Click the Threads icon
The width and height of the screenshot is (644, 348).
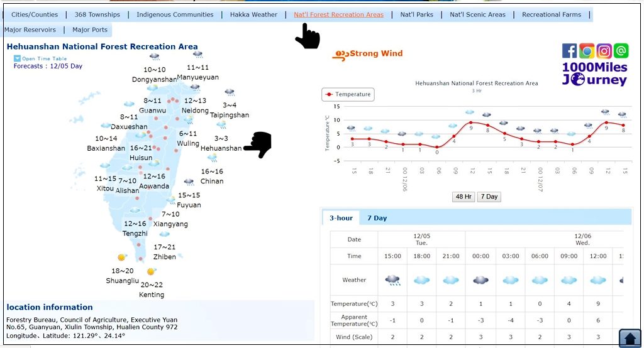tap(621, 51)
